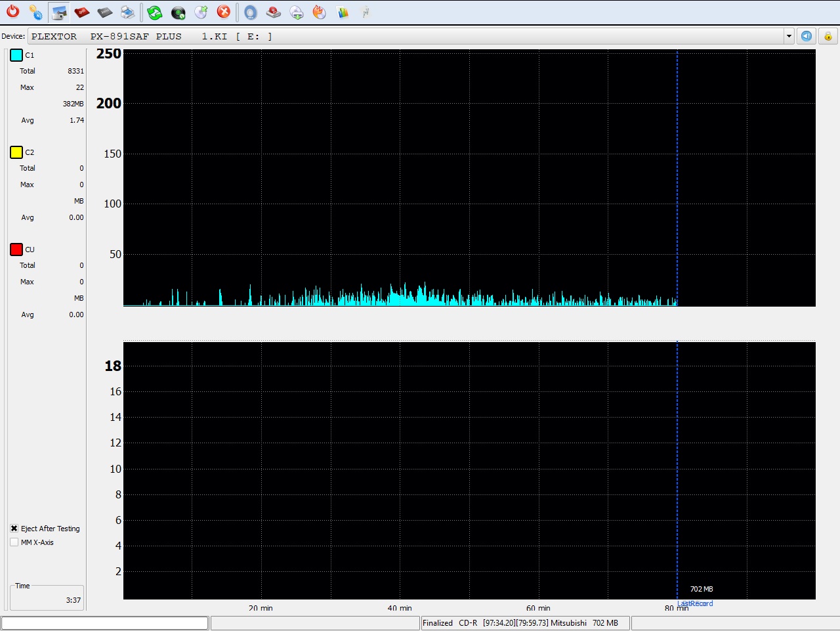
Task: Enable MM X-Axis checkbox
Action: [14, 542]
